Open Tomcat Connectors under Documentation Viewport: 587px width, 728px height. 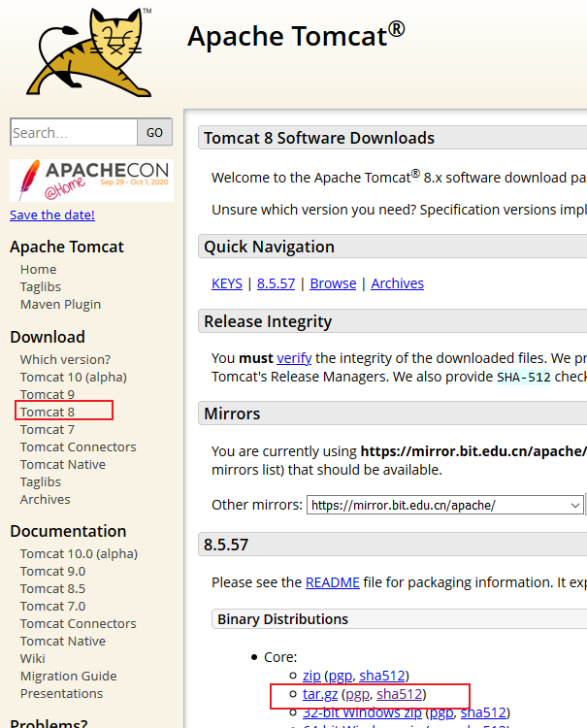click(78, 623)
